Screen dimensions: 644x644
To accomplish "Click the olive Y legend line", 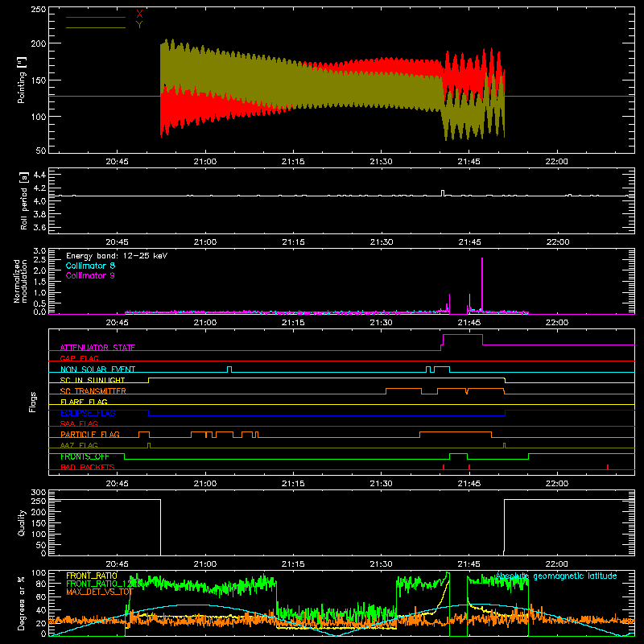I will tap(96, 27).
